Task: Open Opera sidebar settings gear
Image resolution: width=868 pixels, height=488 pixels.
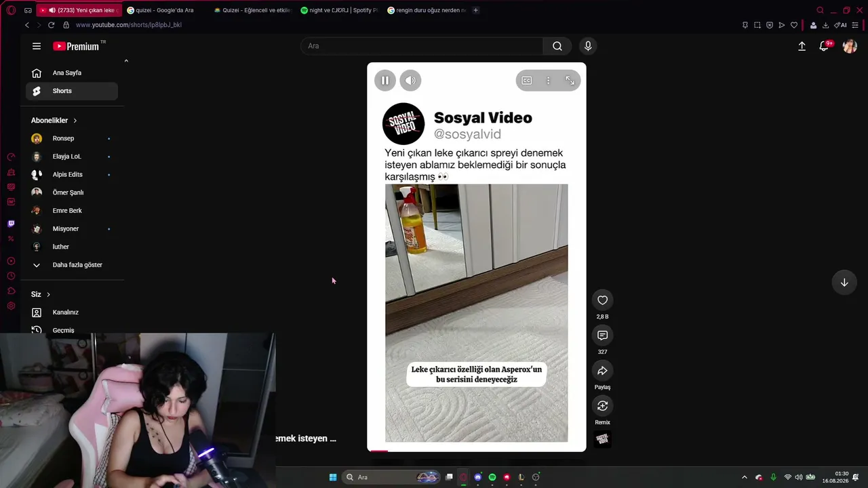Action: pos(11,306)
